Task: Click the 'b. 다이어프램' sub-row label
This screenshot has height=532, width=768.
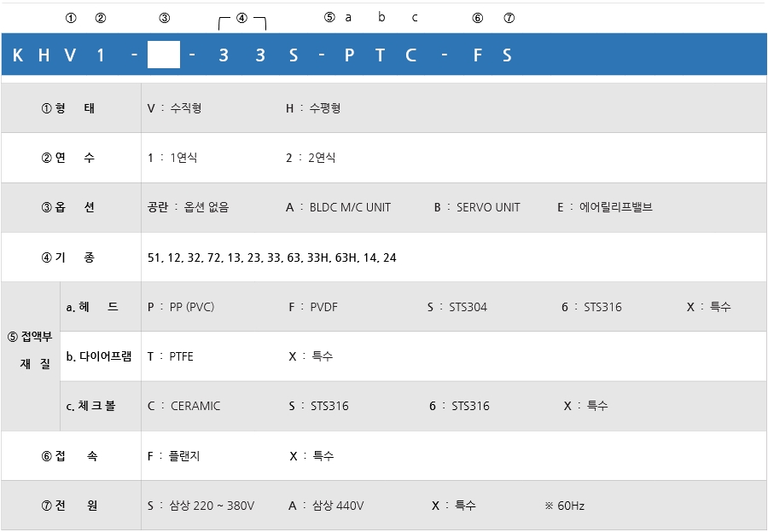Action: [99, 356]
